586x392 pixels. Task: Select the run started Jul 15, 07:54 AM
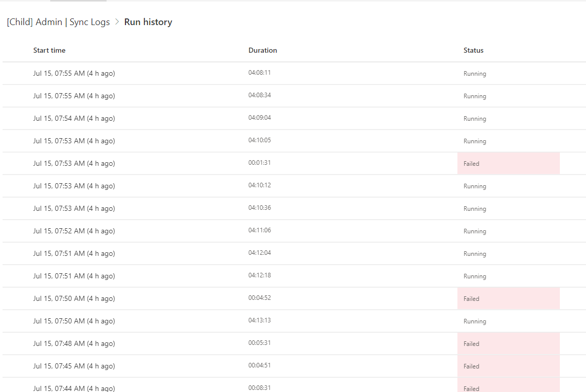point(74,118)
